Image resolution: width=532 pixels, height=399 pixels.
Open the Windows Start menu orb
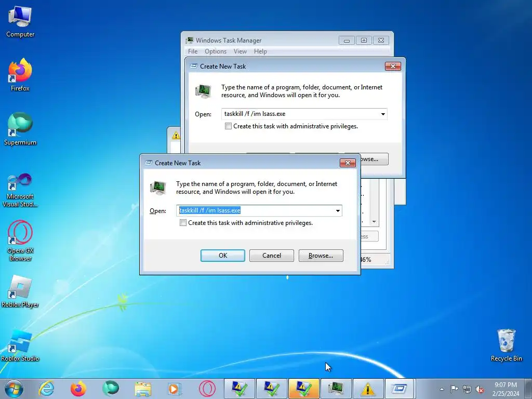tap(14, 389)
